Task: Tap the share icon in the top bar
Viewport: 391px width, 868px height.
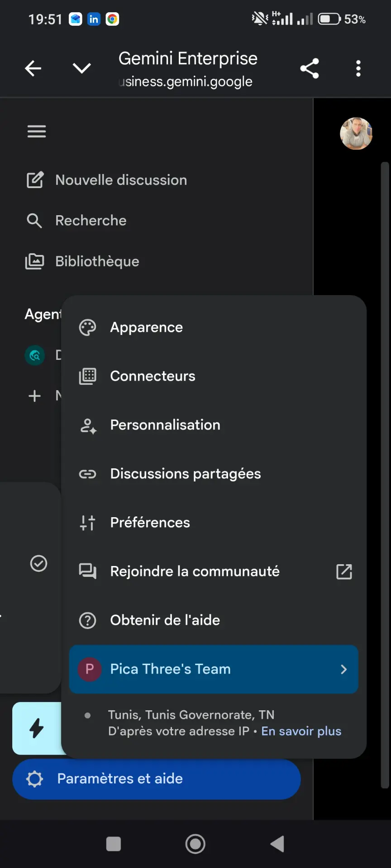Action: (x=310, y=68)
